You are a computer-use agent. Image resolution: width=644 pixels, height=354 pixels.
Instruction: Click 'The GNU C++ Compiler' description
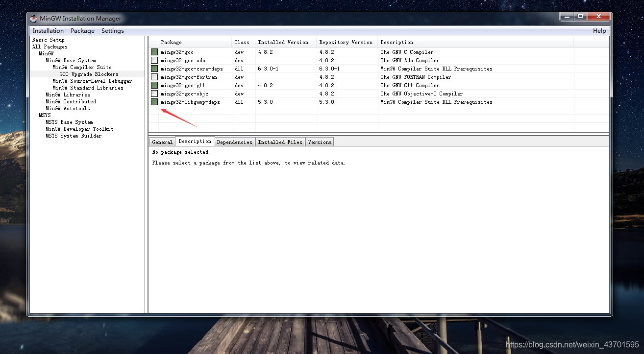[x=410, y=85]
